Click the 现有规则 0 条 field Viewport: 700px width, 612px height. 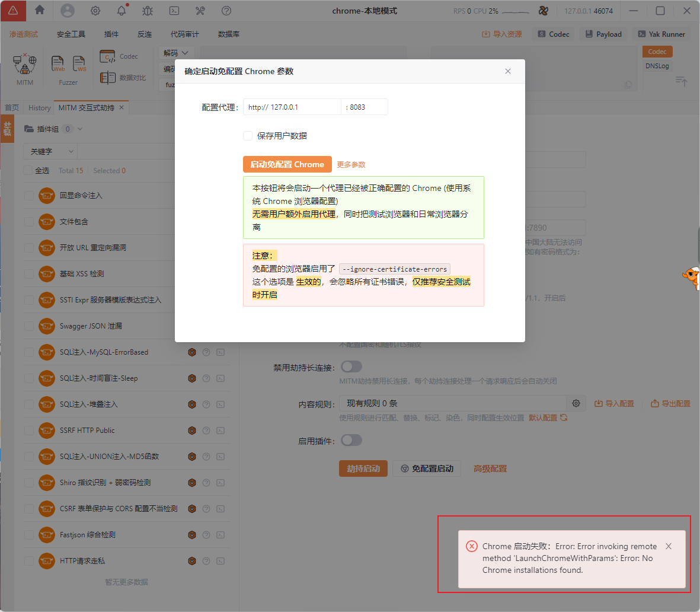pyautogui.click(x=453, y=403)
